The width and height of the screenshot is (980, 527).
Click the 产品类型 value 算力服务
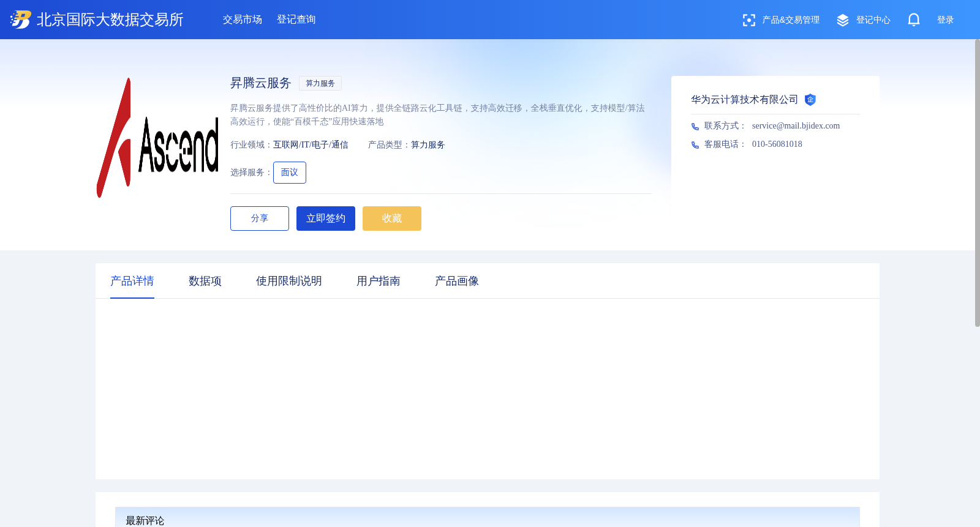click(428, 145)
